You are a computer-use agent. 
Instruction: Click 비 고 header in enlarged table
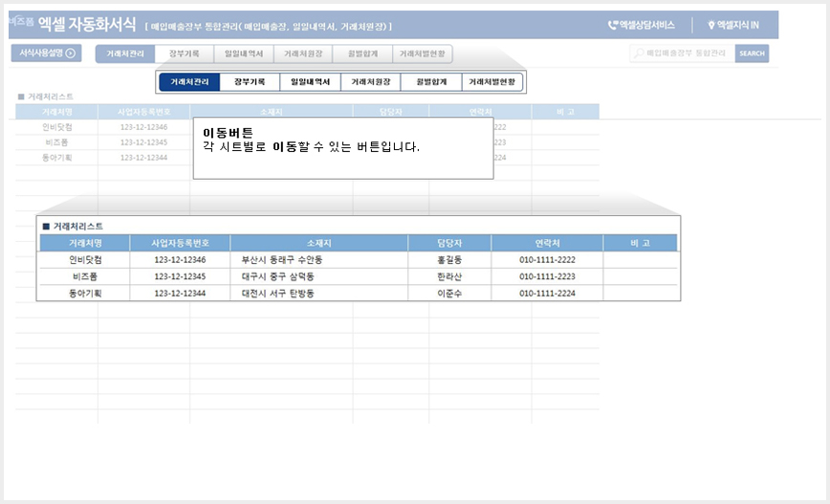pos(640,243)
